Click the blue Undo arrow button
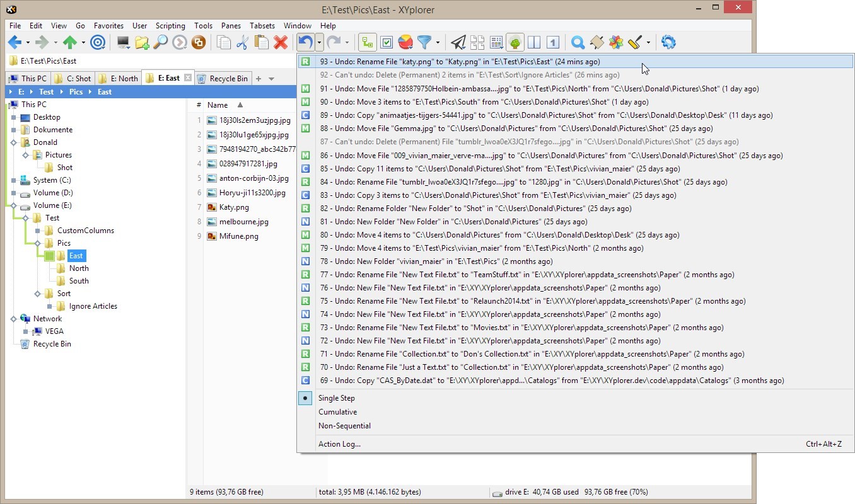 pyautogui.click(x=306, y=42)
